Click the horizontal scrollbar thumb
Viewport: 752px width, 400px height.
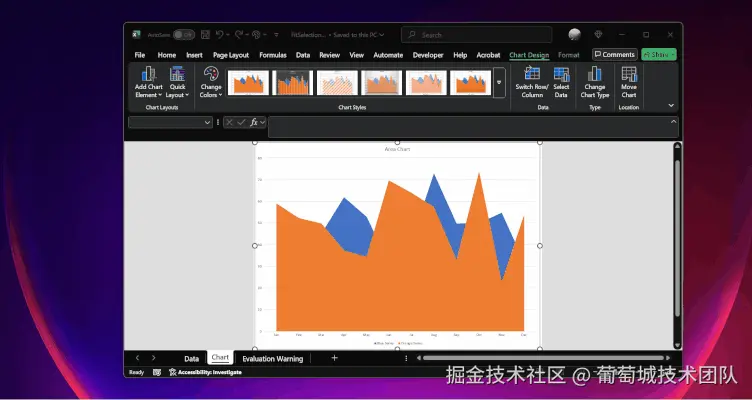pos(542,358)
